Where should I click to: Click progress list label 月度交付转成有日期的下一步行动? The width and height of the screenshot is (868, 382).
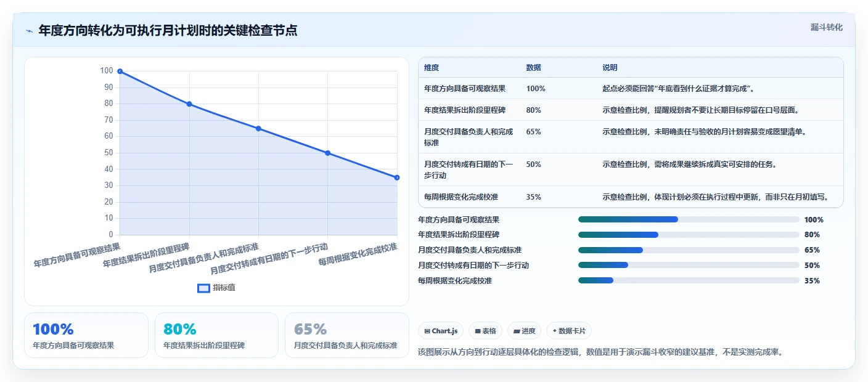473,266
